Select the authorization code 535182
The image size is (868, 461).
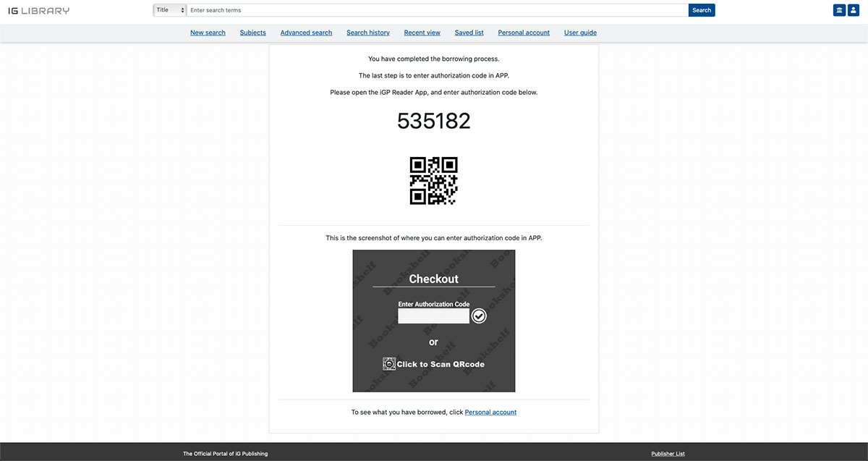(434, 121)
